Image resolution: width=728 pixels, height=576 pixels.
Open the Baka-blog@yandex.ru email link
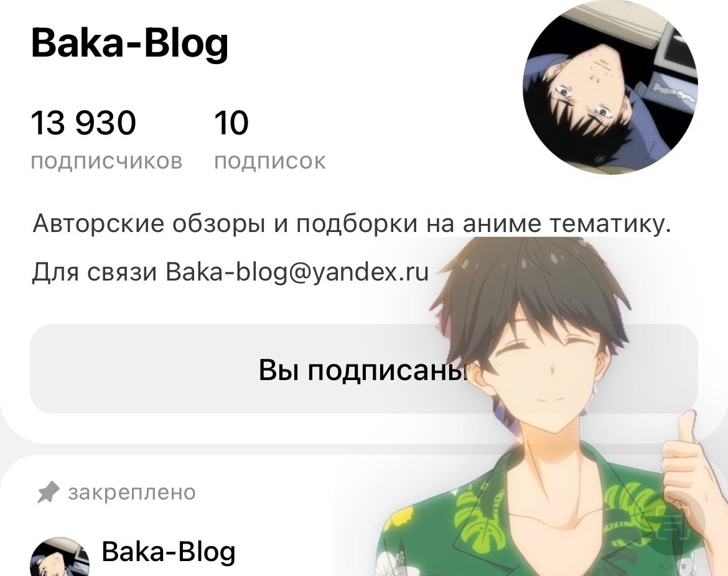click(297, 272)
